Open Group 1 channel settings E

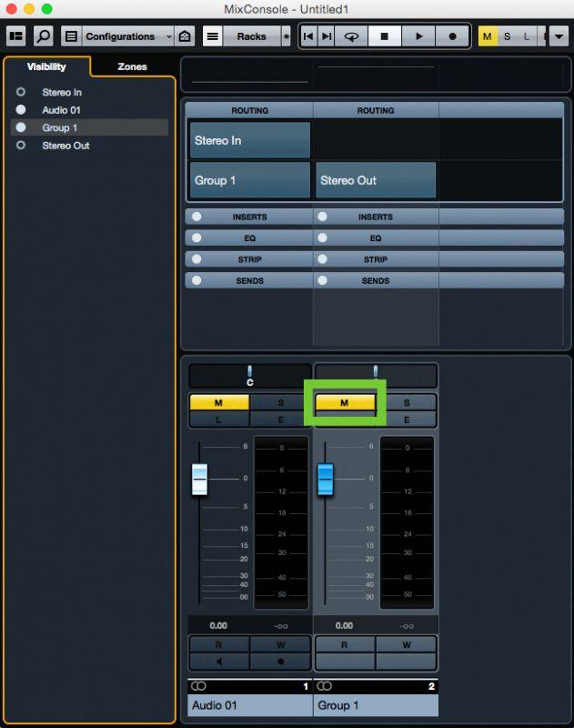(x=407, y=420)
